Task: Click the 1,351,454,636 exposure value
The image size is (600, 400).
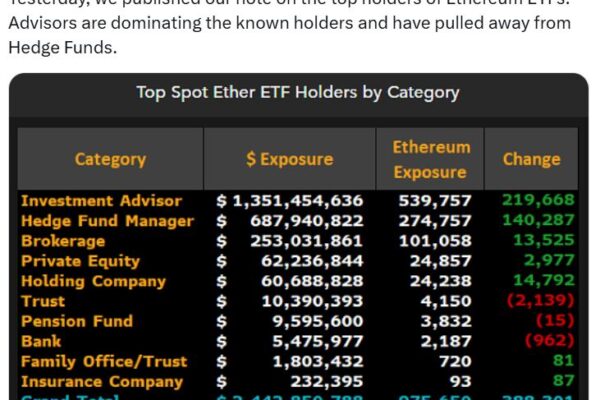Action: click(298, 200)
